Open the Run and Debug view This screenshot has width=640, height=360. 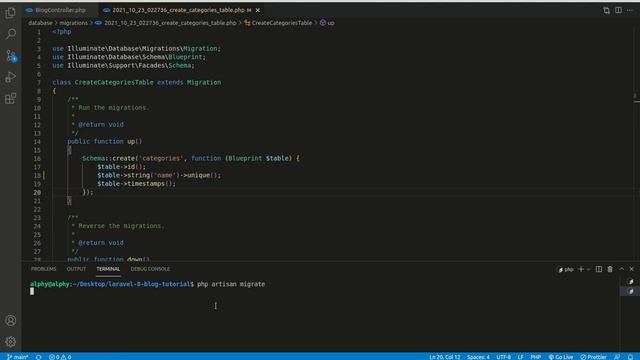point(11,77)
